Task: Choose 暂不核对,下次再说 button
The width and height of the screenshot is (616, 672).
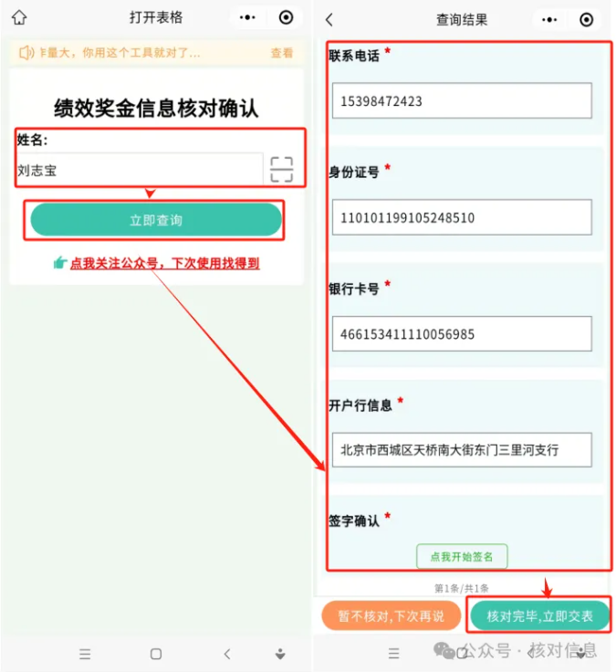Action: 391,616
